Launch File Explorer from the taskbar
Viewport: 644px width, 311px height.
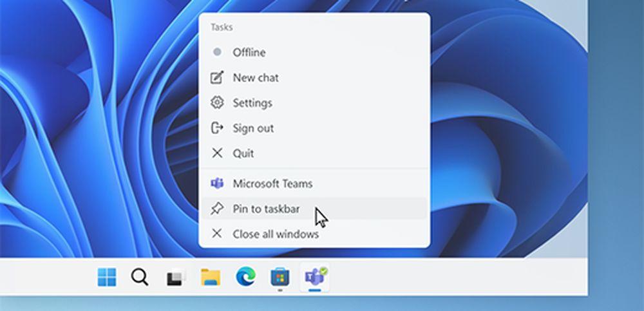pyautogui.click(x=210, y=278)
